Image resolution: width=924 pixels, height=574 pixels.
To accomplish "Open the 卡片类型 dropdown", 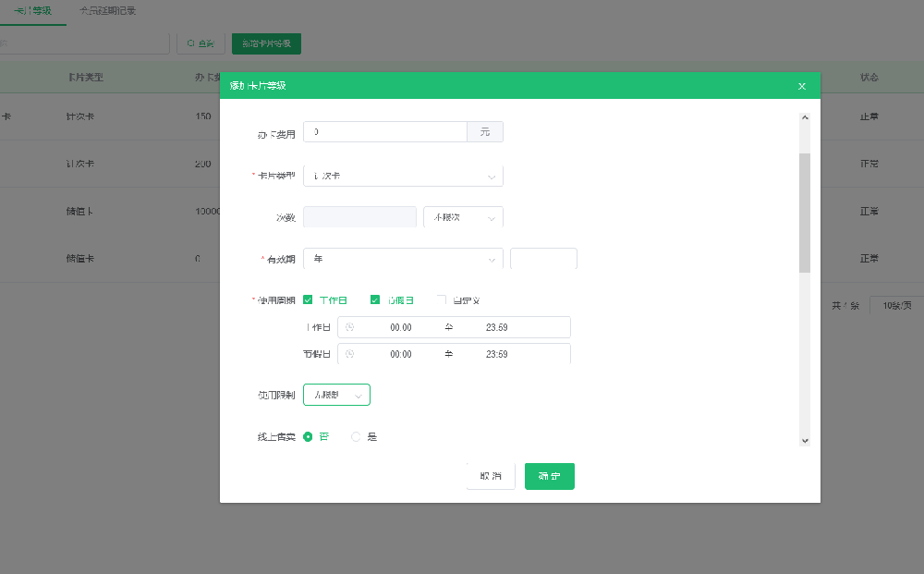I will coord(403,176).
